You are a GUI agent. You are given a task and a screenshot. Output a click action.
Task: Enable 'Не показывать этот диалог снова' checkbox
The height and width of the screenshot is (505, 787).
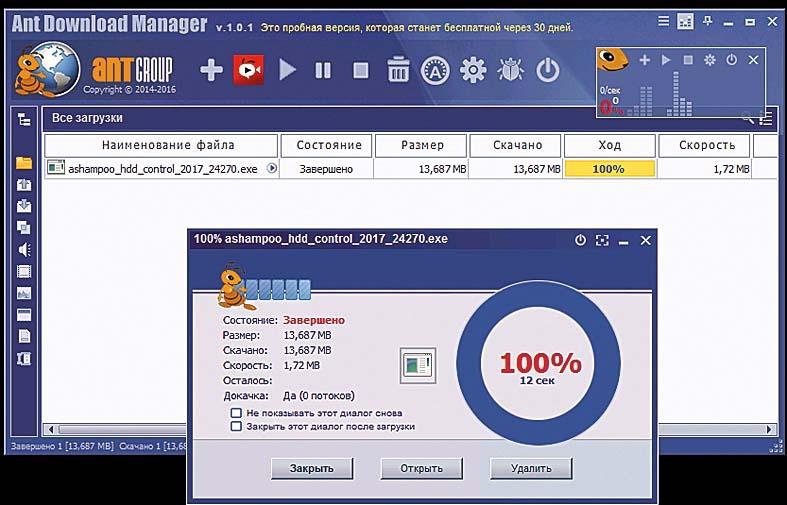click(x=236, y=412)
